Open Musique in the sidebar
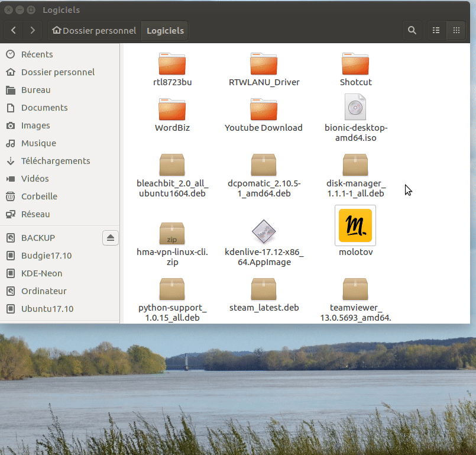The image size is (476, 455). [60, 143]
